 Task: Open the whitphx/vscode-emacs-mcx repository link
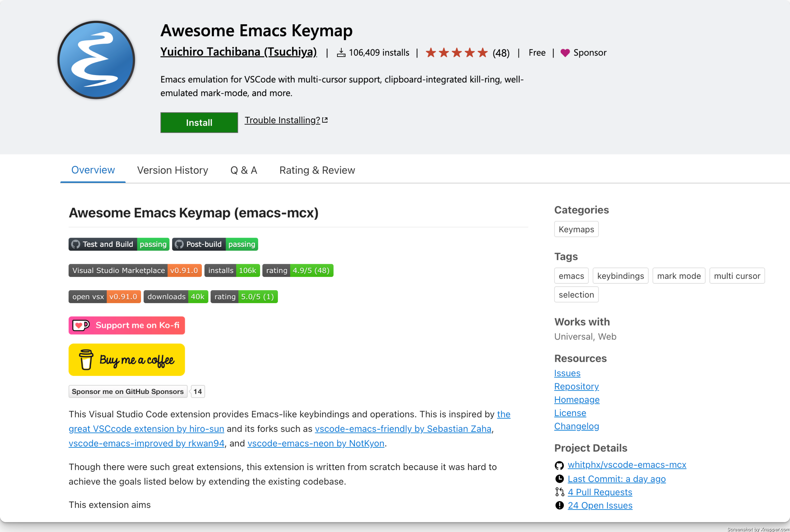click(x=627, y=465)
